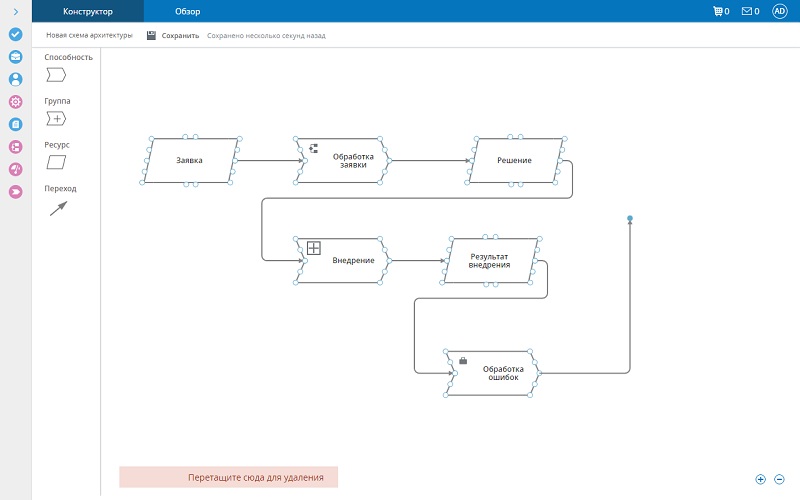This screenshot has height=500, width=800.
Task: Zoom out with the minus button
Action: click(779, 479)
